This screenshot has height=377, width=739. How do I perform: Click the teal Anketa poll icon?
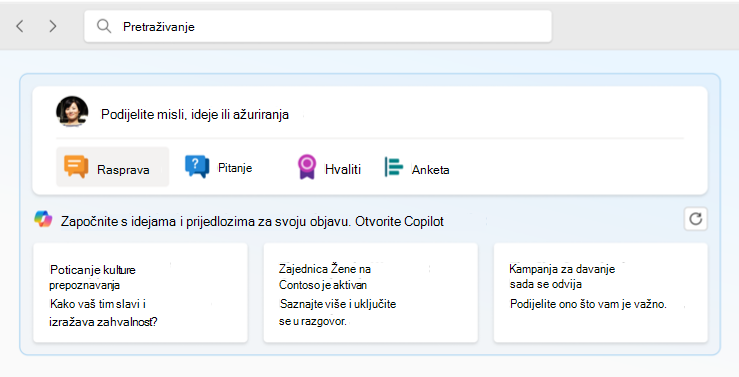click(394, 167)
